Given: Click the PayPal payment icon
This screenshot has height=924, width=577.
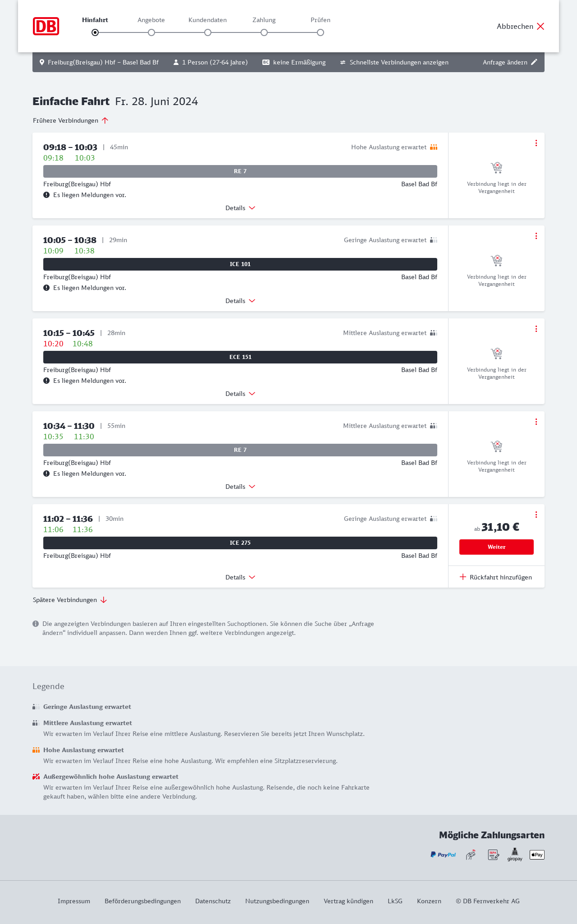Looking at the screenshot, I should 443,855.
